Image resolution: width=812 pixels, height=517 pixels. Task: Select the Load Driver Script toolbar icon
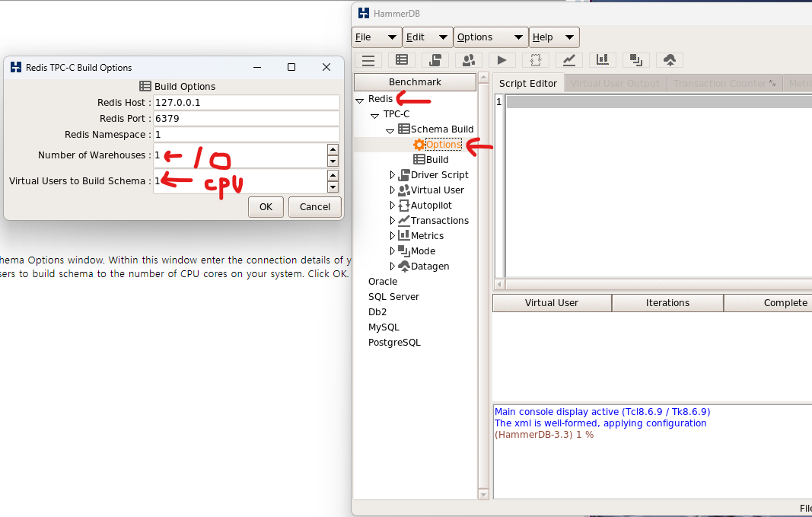coord(434,59)
